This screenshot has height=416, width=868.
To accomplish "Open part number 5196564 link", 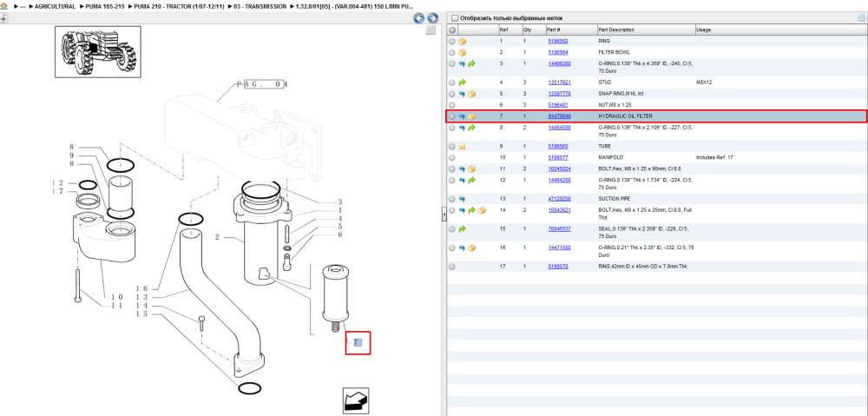I will (x=557, y=53).
